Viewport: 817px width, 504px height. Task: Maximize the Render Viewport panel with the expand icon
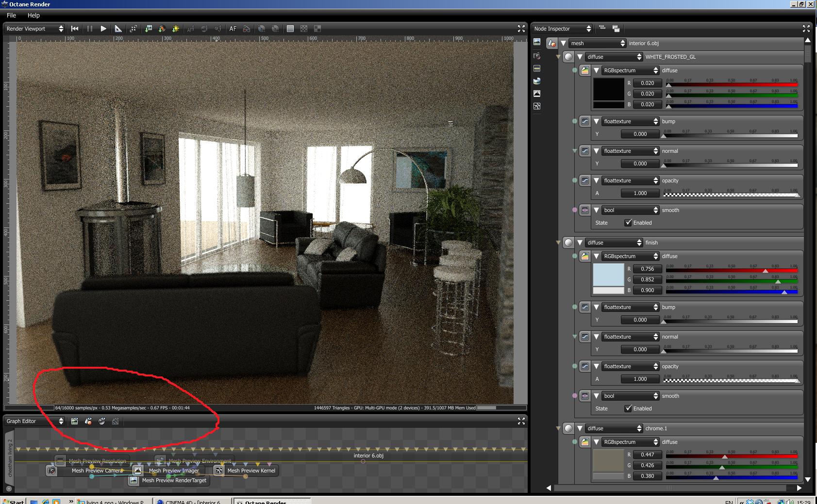coord(521,29)
